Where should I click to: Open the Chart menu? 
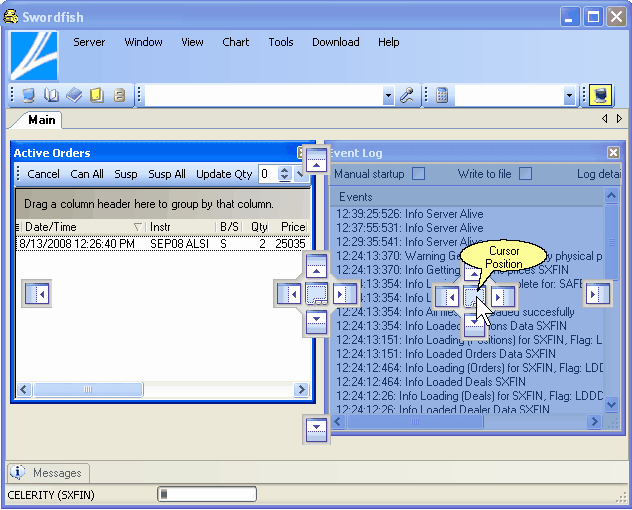(x=236, y=42)
